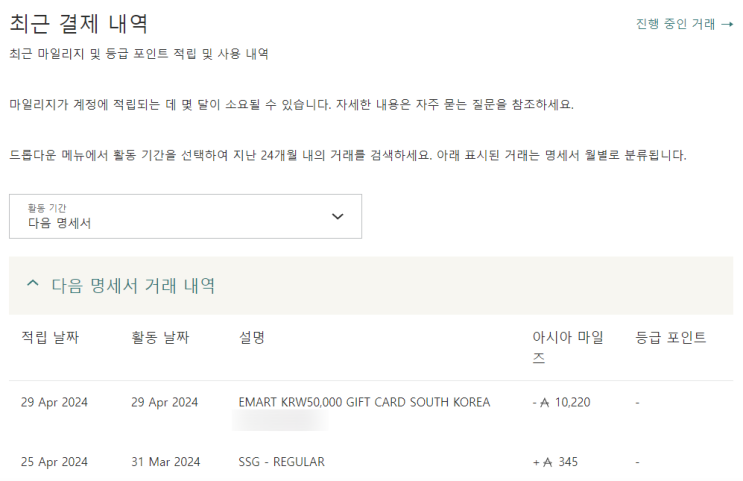Open the 진행 중인 거래 link
Image resolution: width=743 pixels, height=481 pixels.
[675, 24]
